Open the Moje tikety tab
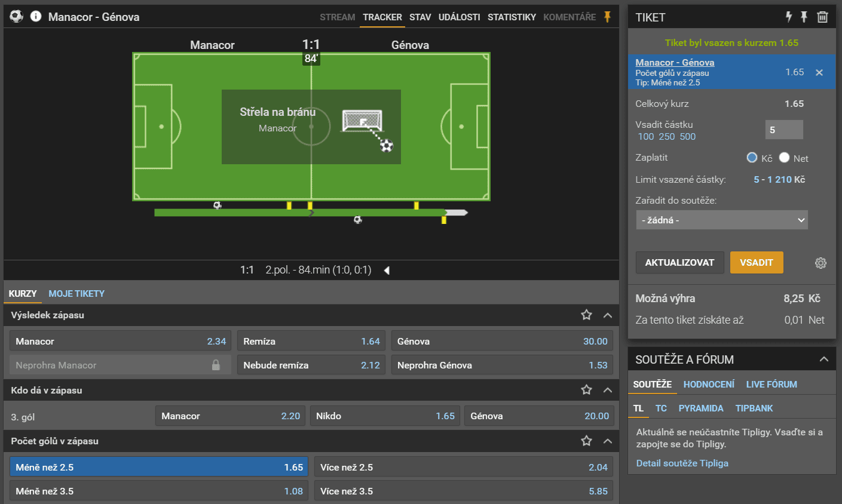 point(76,294)
